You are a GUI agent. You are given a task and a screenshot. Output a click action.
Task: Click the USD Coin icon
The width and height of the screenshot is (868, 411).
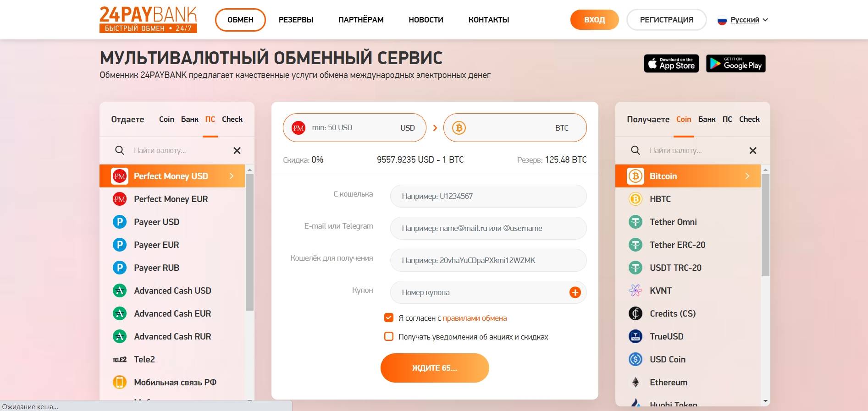coord(636,359)
